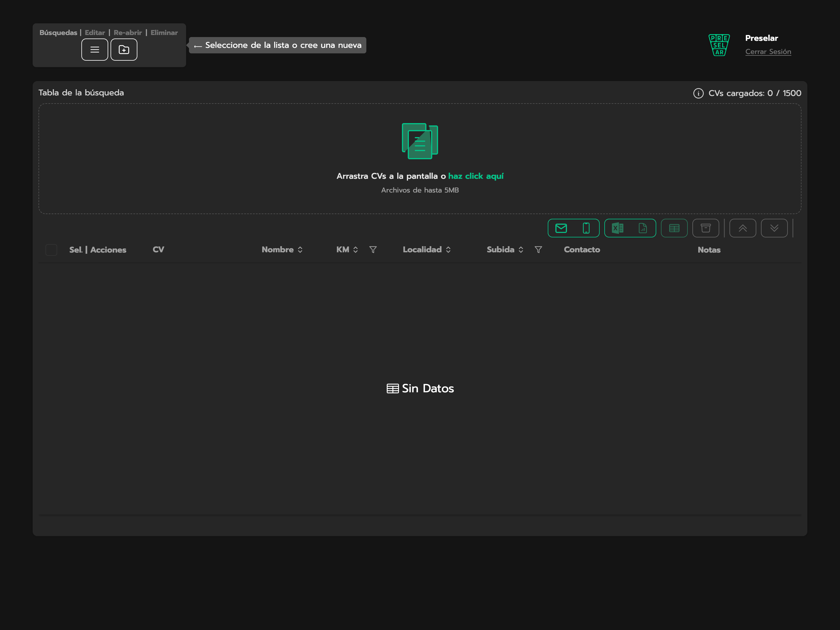Click the Preselar user name
840x630 pixels.
coord(761,38)
